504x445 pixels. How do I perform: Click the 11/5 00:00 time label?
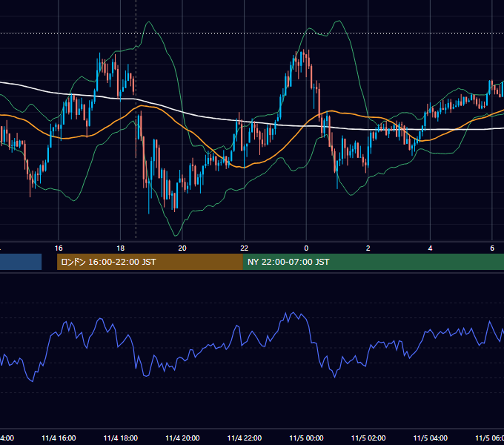point(306,438)
